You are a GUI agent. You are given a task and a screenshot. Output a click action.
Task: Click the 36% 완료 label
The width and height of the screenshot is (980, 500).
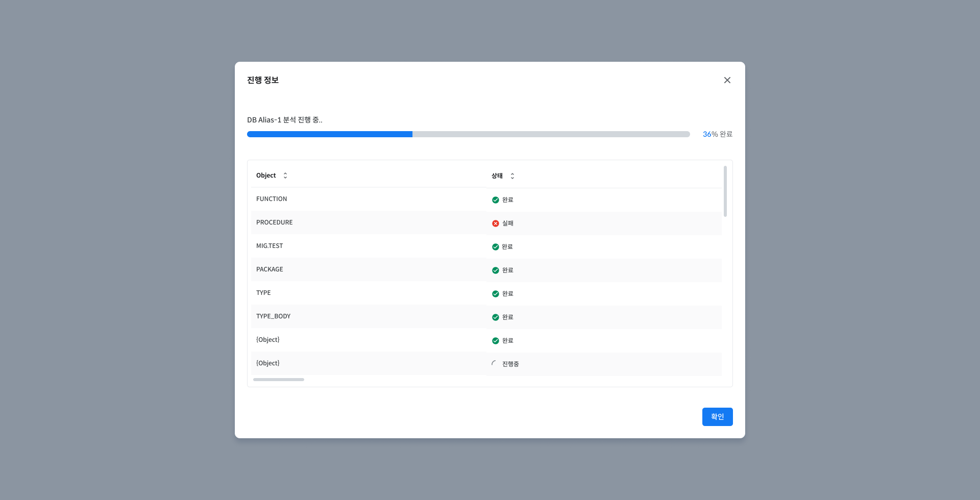coord(718,134)
